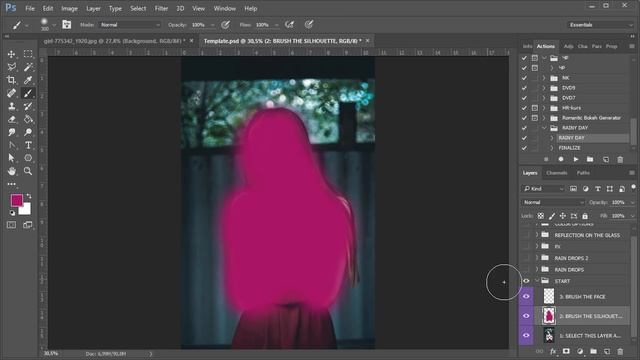Hide the BRUSH THE FACE layer
Viewport: 640px width, 360px height.
[x=526, y=297]
